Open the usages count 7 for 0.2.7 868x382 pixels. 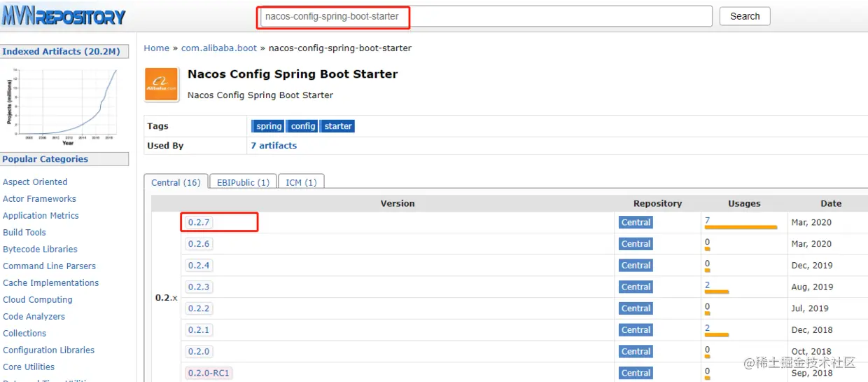708,220
